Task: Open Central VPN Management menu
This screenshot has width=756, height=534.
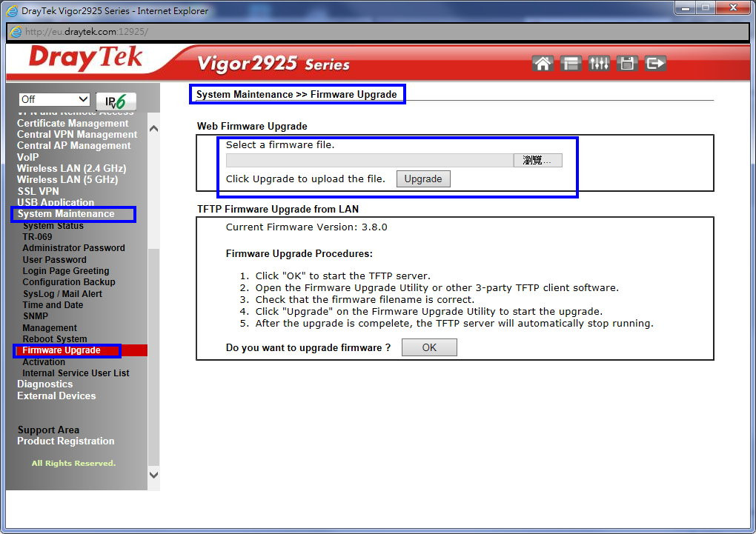Action: (x=77, y=135)
